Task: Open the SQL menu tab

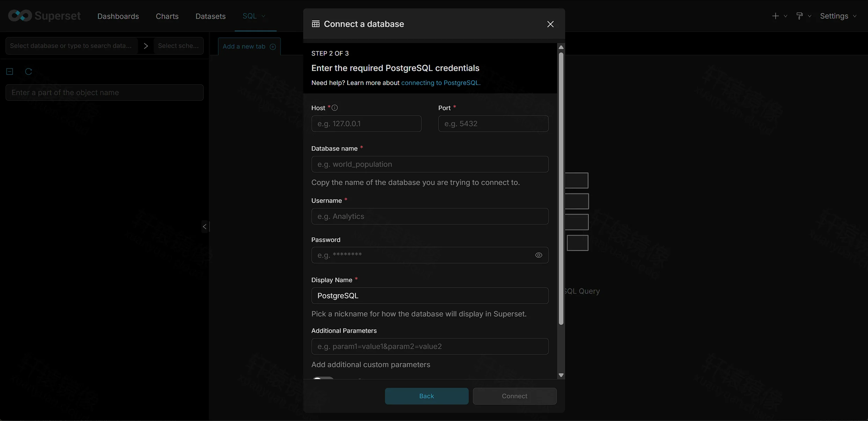Action: tap(254, 16)
